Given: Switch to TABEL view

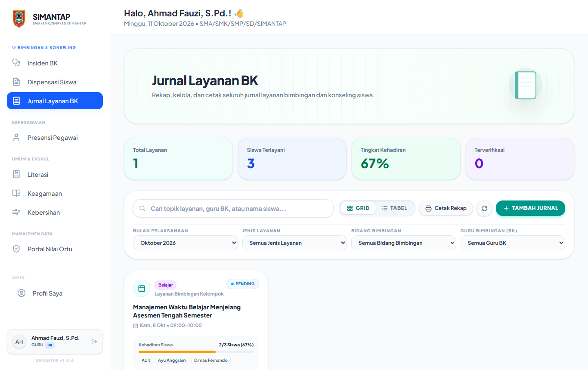Looking at the screenshot, I should click(x=394, y=208).
